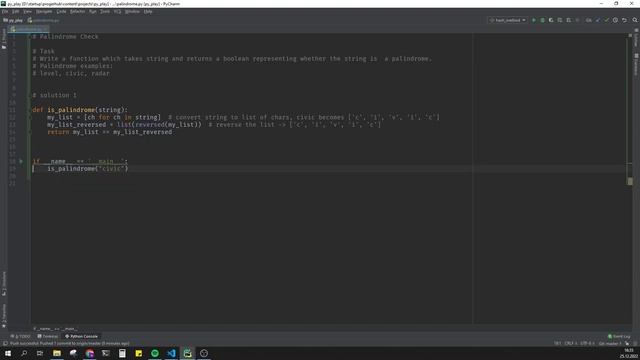The image size is (640, 360).
Task: Open the PyCharm taskbar icon
Action: pos(187,353)
